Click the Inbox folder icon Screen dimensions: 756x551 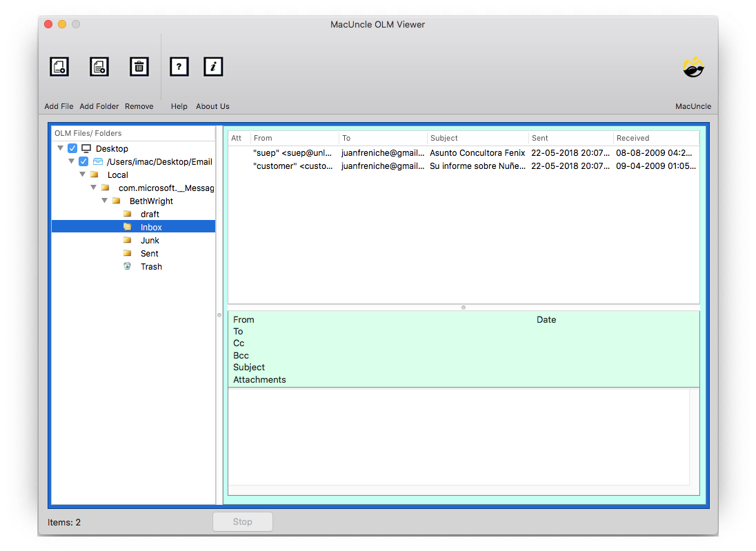tap(128, 227)
